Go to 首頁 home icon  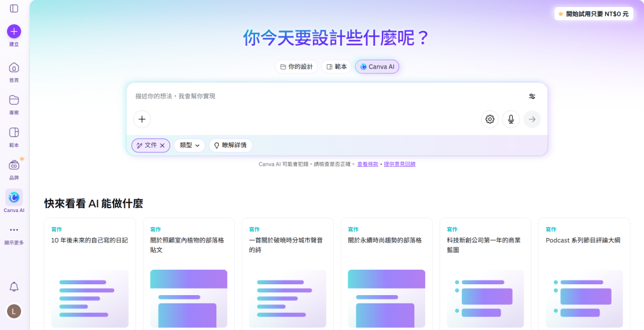click(14, 68)
